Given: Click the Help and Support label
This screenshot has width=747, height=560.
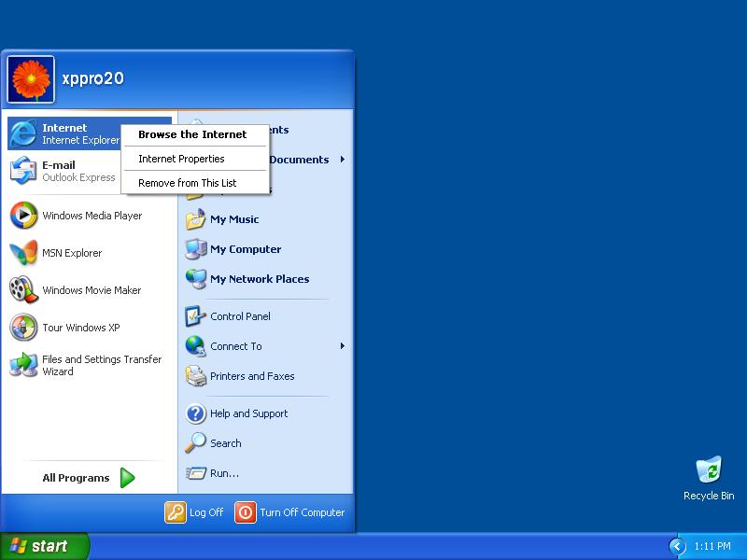Looking at the screenshot, I should [248, 413].
